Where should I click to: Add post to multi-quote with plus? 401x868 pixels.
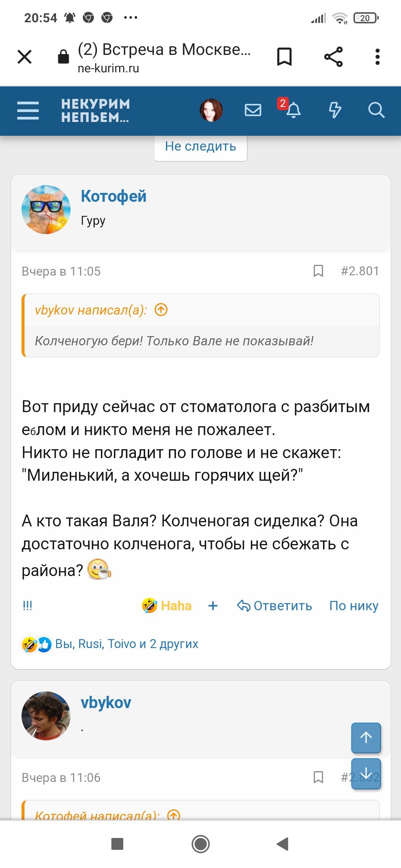213,606
